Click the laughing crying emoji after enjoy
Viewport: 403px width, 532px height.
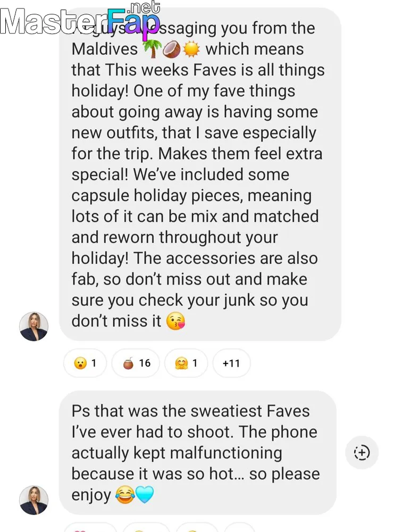pos(125,495)
